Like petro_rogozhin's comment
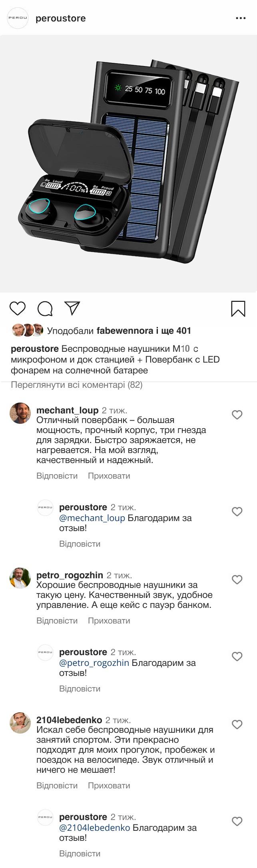The width and height of the screenshot is (257, 868). click(x=237, y=579)
